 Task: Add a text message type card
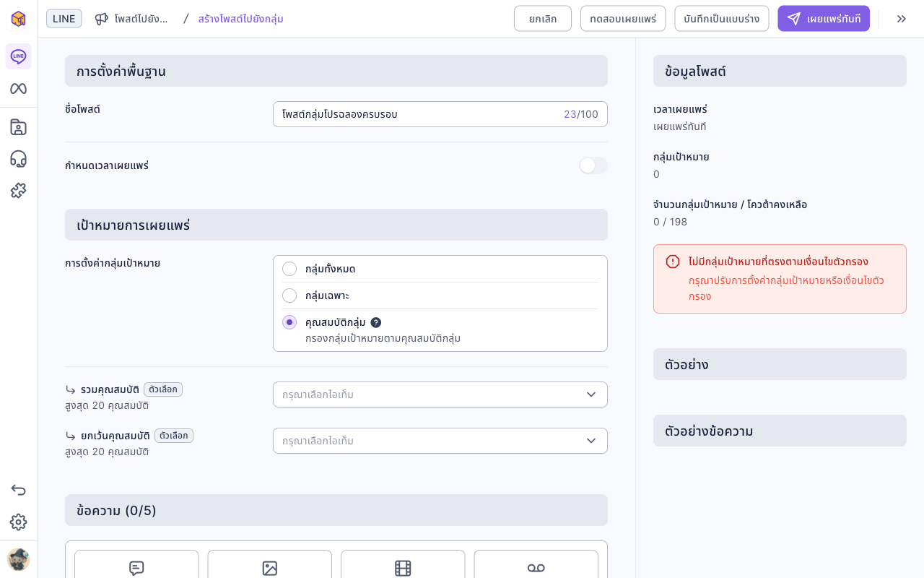[136, 564]
